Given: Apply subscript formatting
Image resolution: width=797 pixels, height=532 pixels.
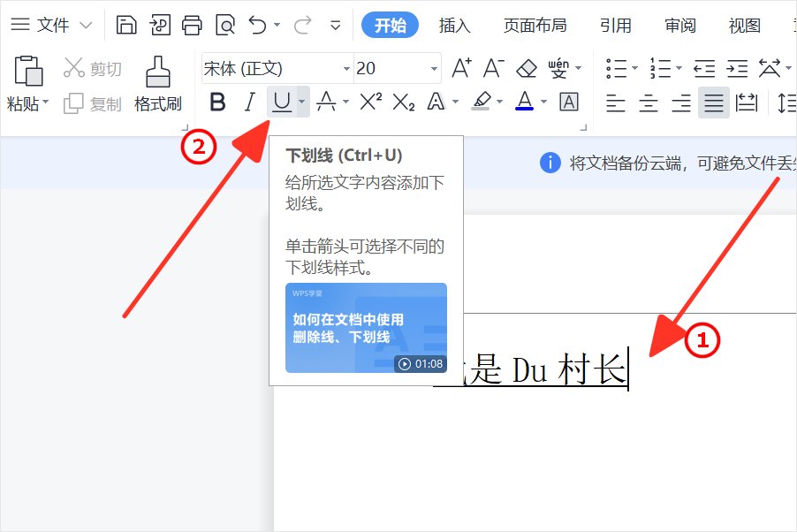Looking at the screenshot, I should coord(404,103).
